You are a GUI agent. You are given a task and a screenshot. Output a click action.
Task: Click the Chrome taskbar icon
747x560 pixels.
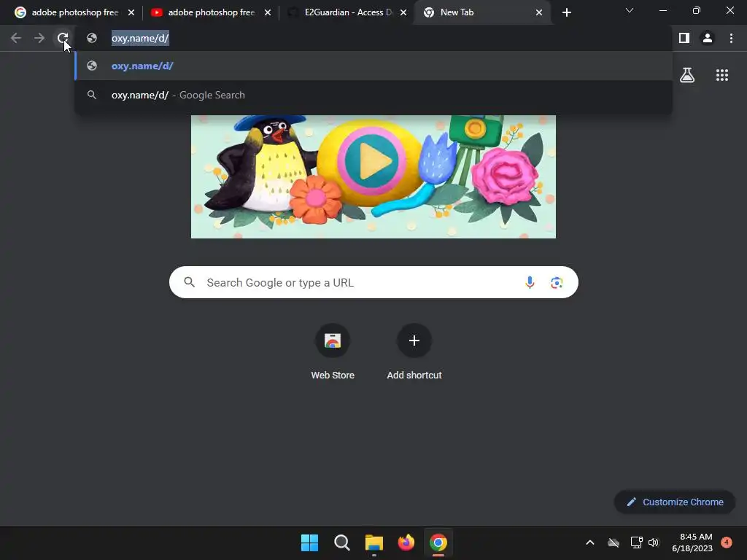coord(438,542)
